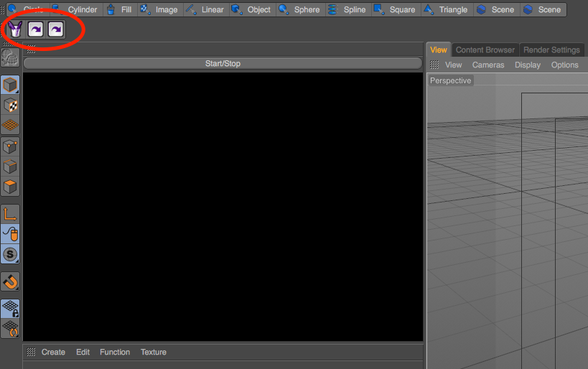Switch to Polygons mode

10,187
